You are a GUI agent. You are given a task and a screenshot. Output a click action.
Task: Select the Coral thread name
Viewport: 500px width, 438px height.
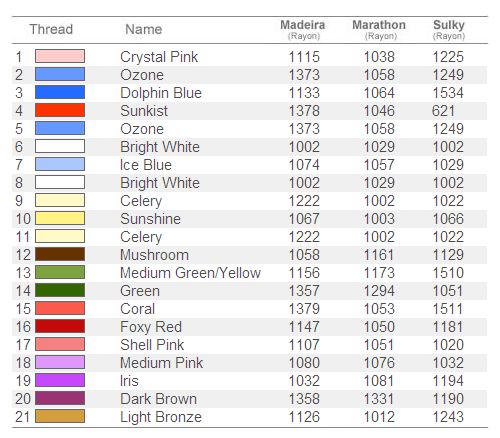(x=138, y=309)
